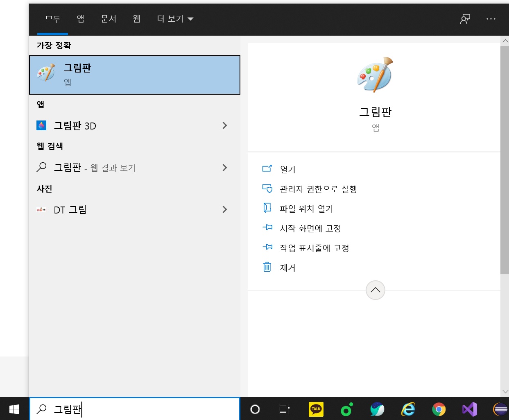This screenshot has height=420, width=509.
Task: Open Task View from the taskbar
Action: [285, 409]
